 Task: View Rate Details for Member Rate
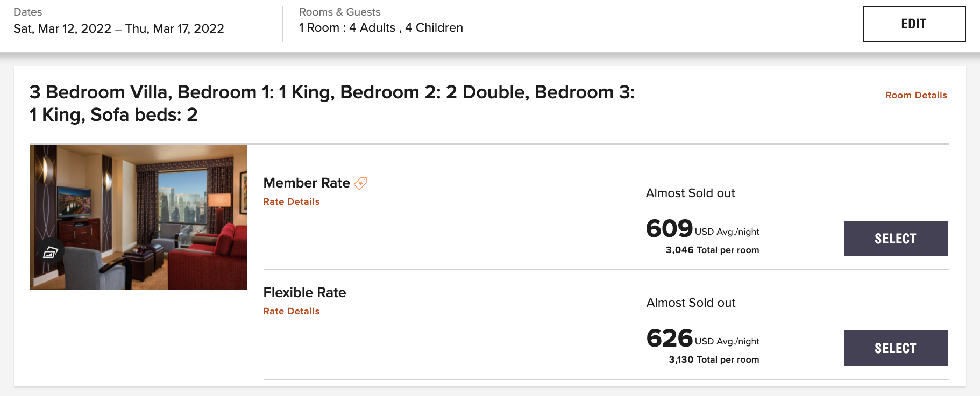click(291, 201)
